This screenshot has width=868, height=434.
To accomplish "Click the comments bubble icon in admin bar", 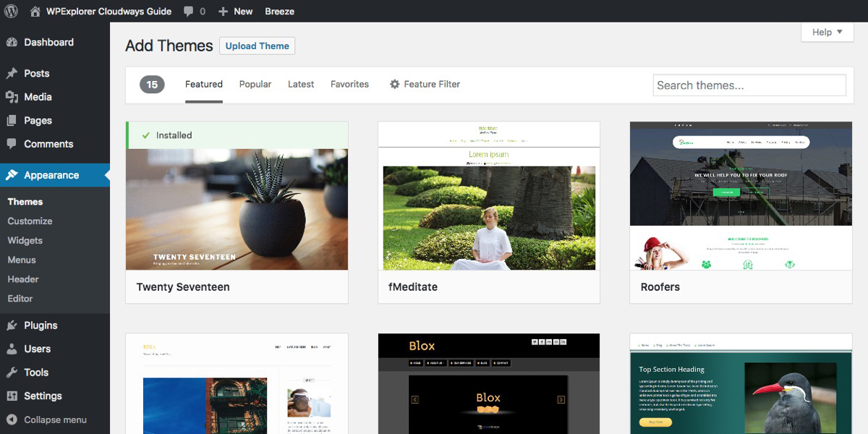I will pyautogui.click(x=188, y=12).
